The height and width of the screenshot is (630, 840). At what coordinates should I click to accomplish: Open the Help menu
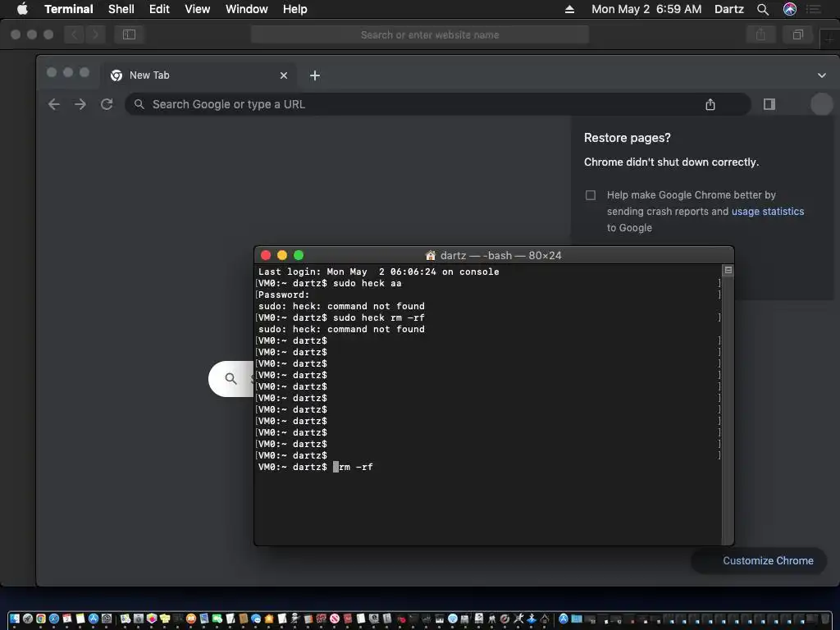[295, 9]
